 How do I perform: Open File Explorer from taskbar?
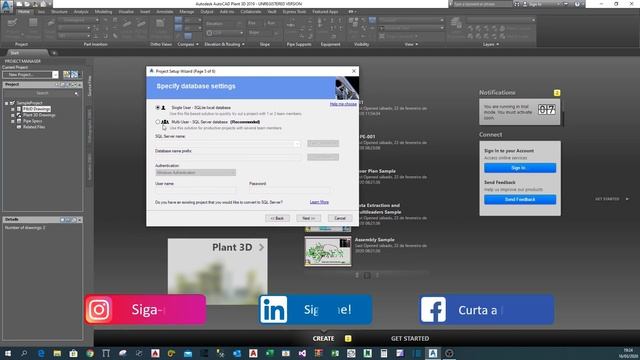pos(57,353)
